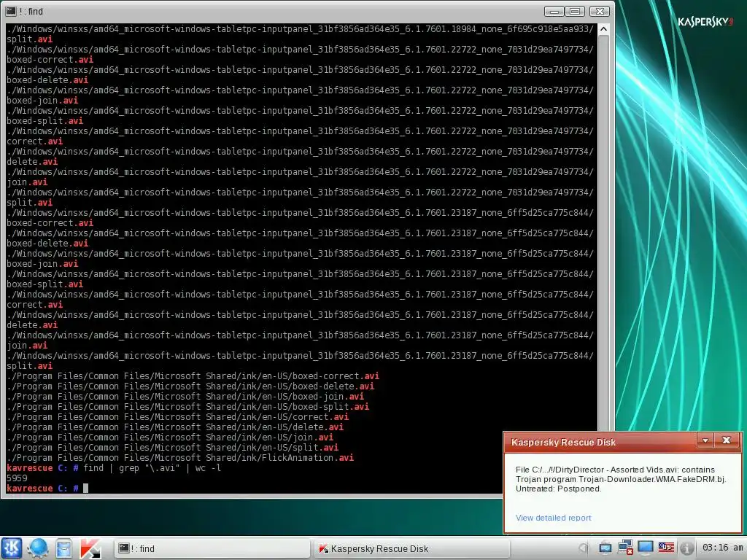Click the '5959' count output line
This screenshot has height=560, width=747.
pos(17,478)
